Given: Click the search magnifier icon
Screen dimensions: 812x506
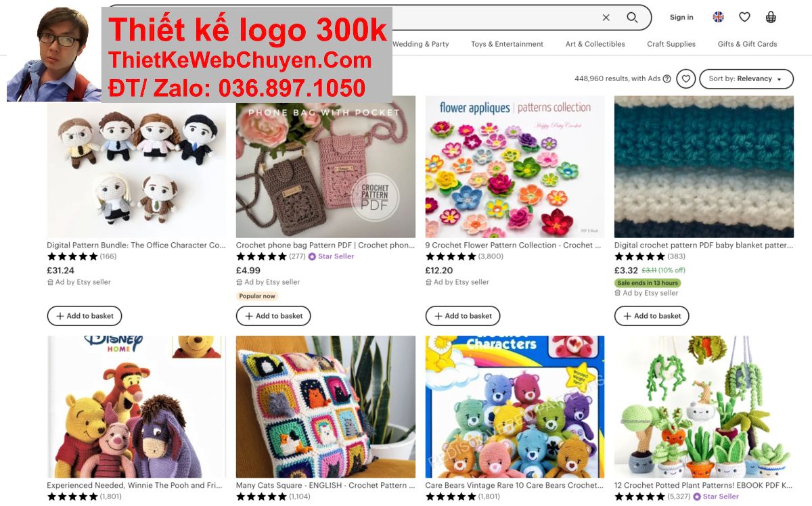Looking at the screenshot, I should pyautogui.click(x=632, y=18).
